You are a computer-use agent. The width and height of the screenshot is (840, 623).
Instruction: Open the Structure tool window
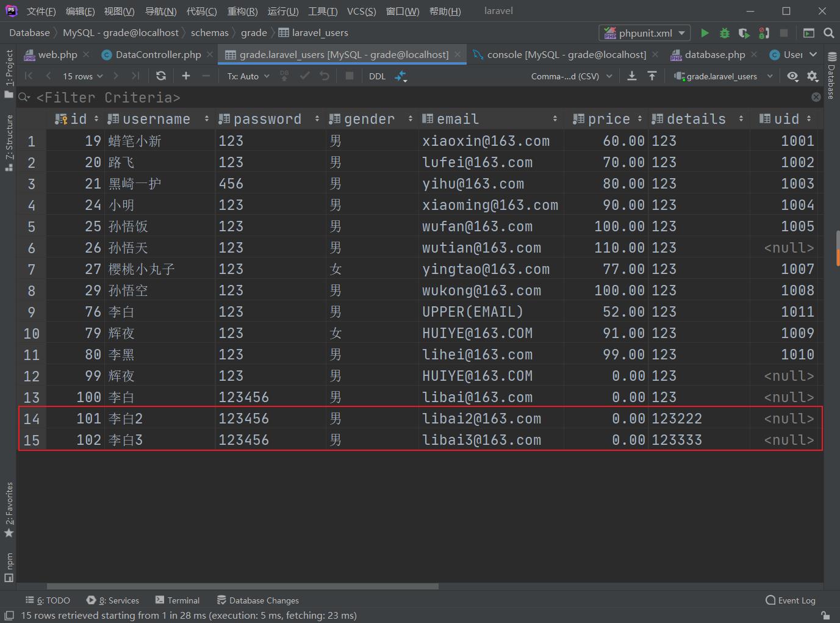click(x=9, y=143)
